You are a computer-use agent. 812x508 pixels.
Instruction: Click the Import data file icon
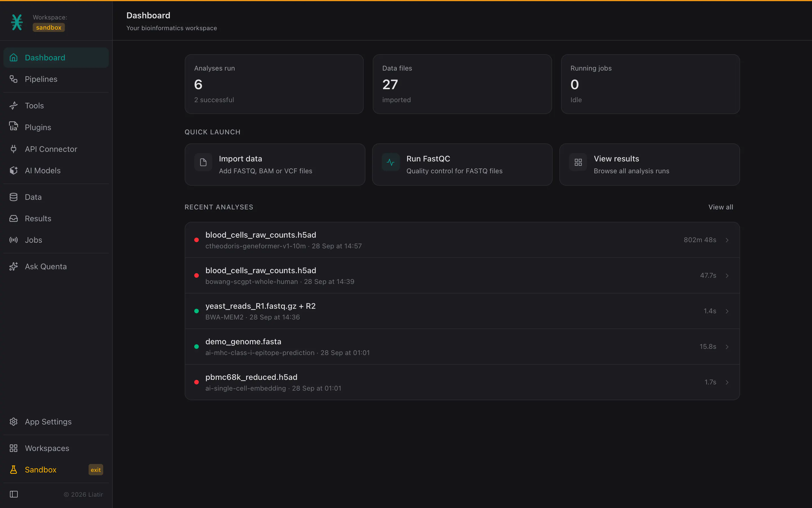(203, 162)
